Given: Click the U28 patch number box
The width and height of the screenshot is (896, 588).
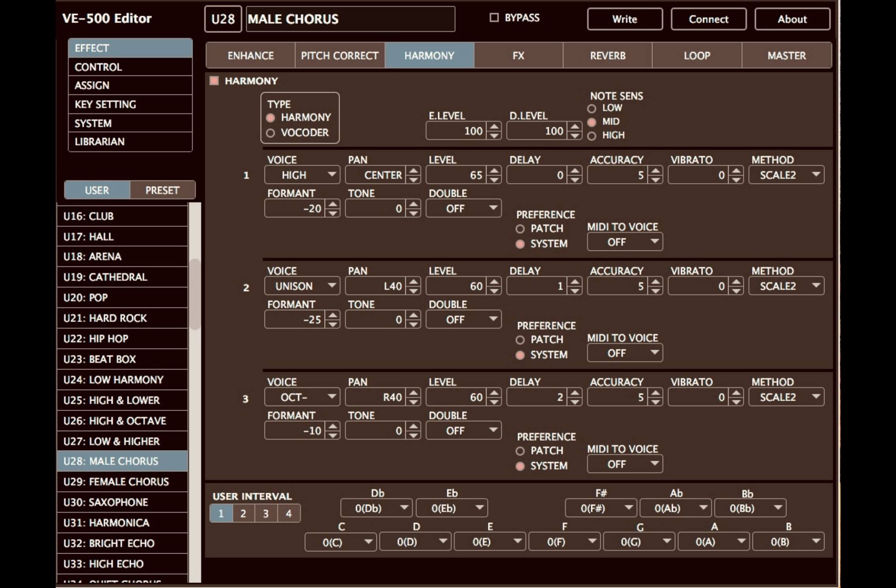Looking at the screenshot, I should pyautogui.click(x=223, y=19).
